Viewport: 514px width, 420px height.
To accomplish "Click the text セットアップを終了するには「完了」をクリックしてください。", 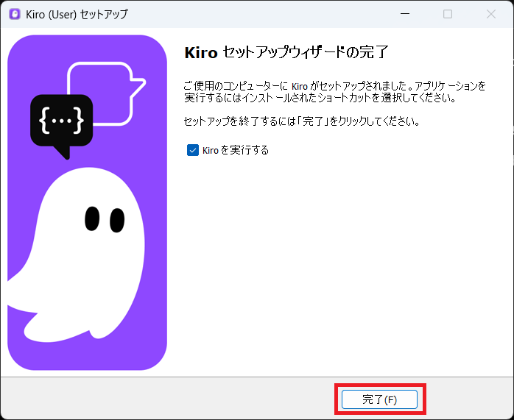I will [x=302, y=121].
